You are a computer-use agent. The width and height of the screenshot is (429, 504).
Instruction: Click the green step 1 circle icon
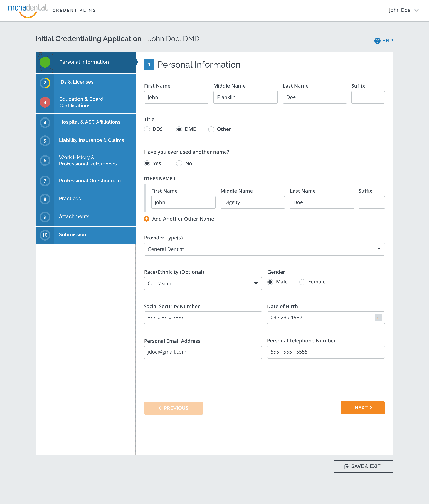[45, 62]
